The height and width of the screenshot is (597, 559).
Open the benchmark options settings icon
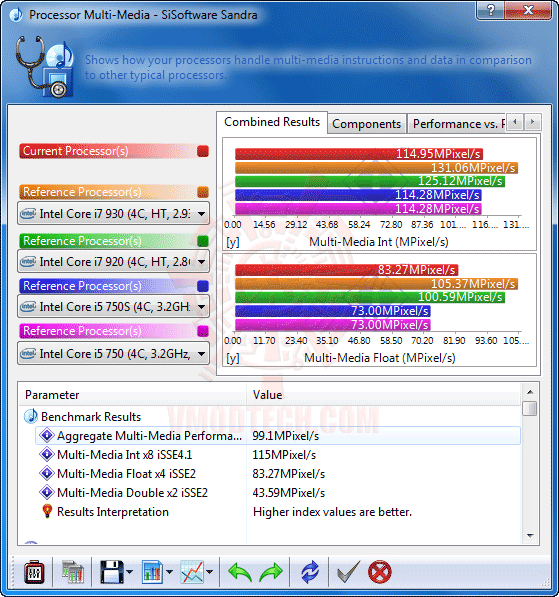coord(34,572)
